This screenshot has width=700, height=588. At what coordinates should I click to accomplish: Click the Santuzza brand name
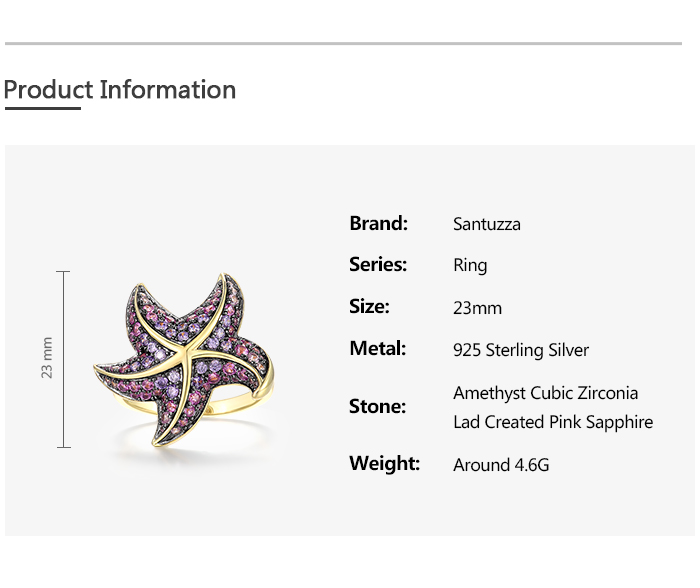pos(487,224)
